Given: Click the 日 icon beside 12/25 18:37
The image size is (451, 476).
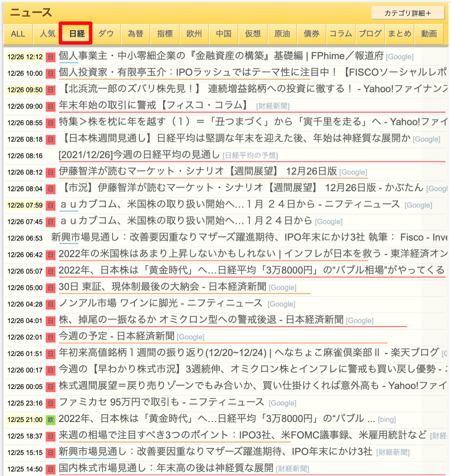Looking at the screenshot, I should pos(51,436).
